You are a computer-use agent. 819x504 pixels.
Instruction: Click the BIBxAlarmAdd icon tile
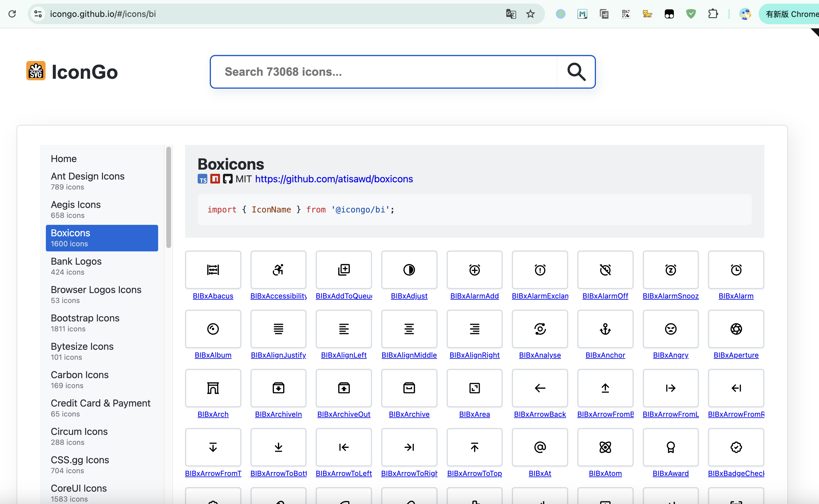[474, 270]
